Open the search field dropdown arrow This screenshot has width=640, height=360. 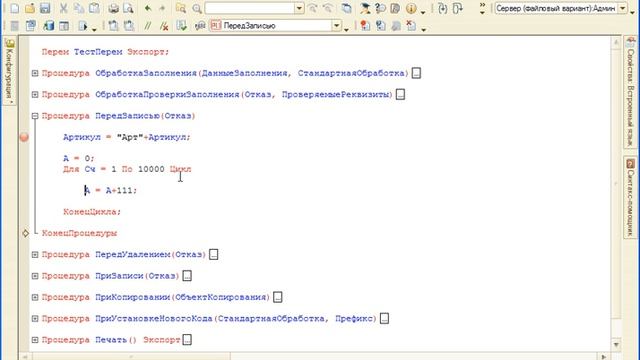(x=299, y=8)
